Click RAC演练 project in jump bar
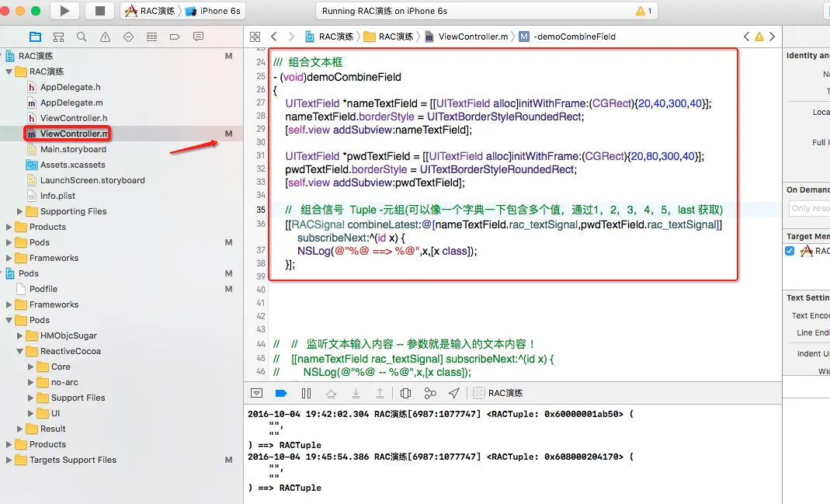The image size is (830, 504). 329,36
